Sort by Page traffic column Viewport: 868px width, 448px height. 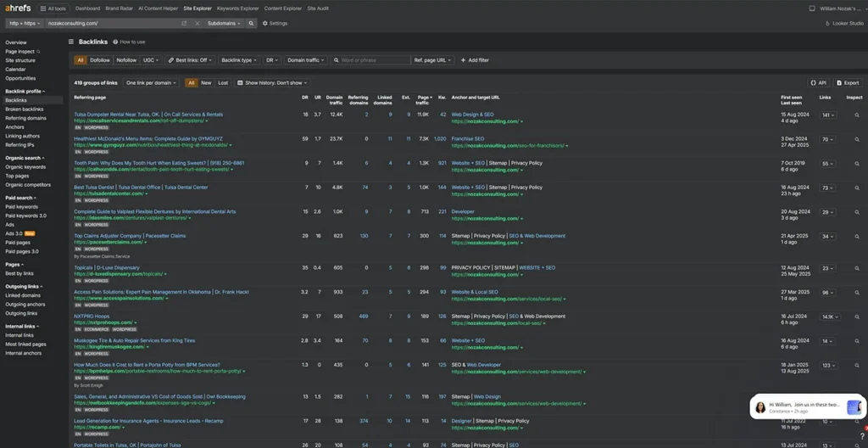pyautogui.click(x=424, y=100)
